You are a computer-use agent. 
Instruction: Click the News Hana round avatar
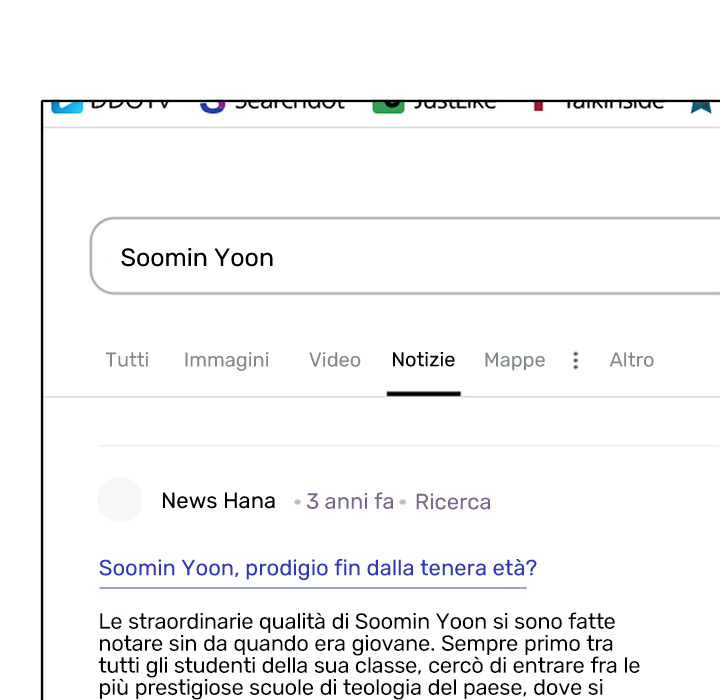[120, 500]
